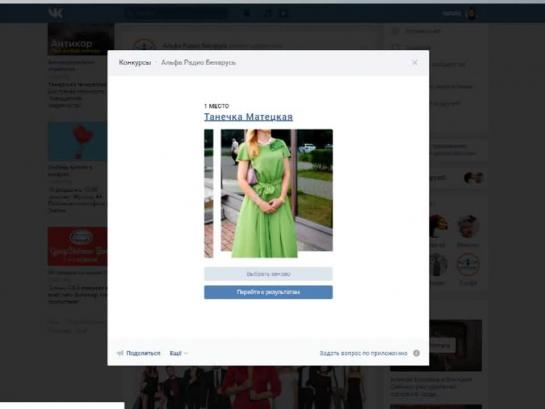Click the red heart balloon ad image
The width and height of the screenshot is (545, 409).
tap(78, 141)
